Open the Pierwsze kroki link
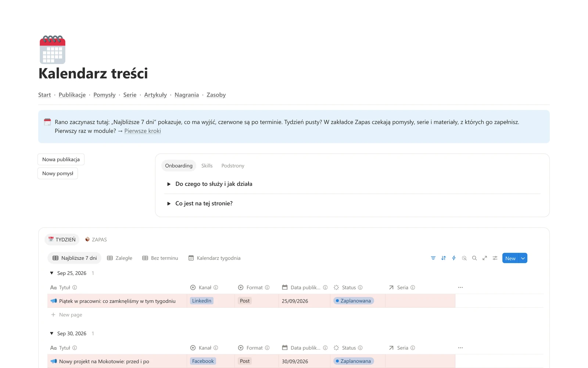This screenshot has width=588, height=368. click(143, 131)
